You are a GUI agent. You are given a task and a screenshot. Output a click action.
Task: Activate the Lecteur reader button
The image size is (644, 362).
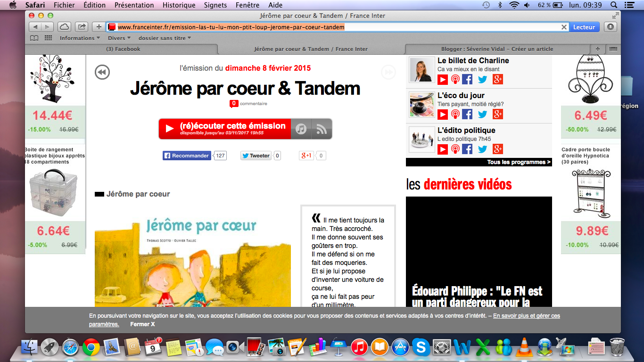584,27
